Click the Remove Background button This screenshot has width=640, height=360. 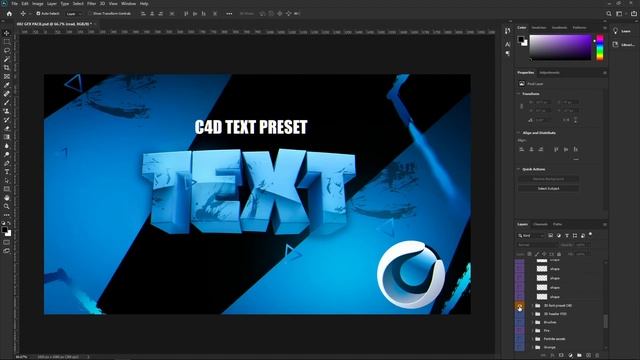tap(548, 179)
